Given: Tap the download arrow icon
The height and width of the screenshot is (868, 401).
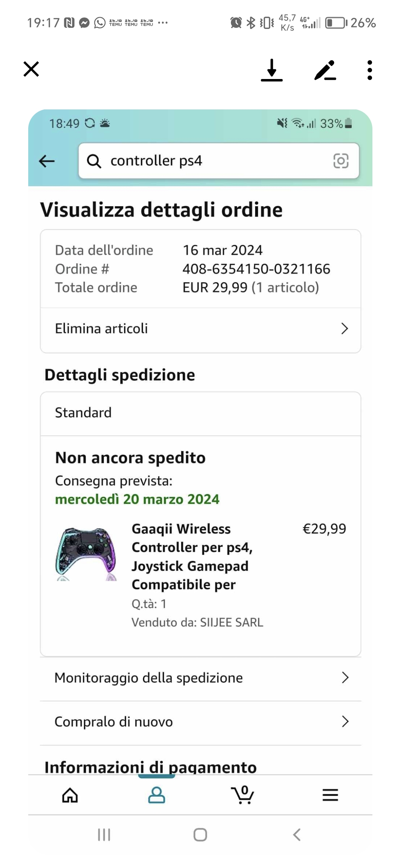Looking at the screenshot, I should (x=272, y=70).
